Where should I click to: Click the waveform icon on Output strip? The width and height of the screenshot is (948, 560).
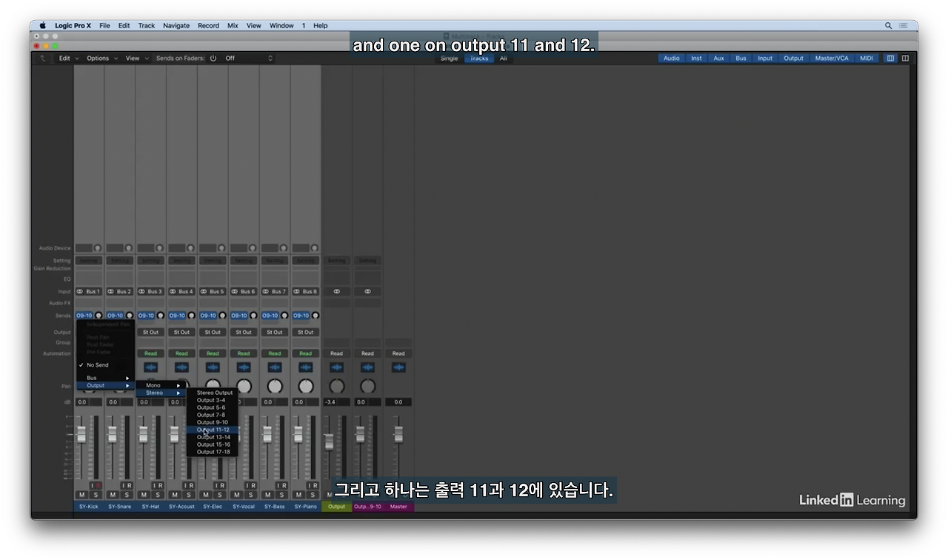pos(337,367)
